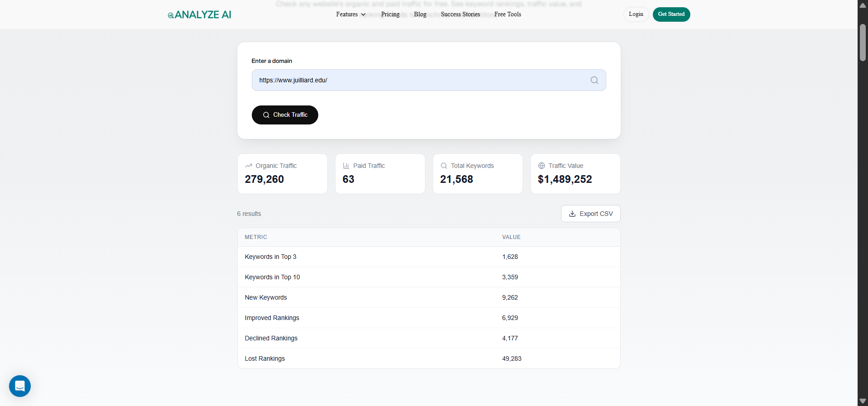Open the Blog page
The image size is (868, 406).
420,14
